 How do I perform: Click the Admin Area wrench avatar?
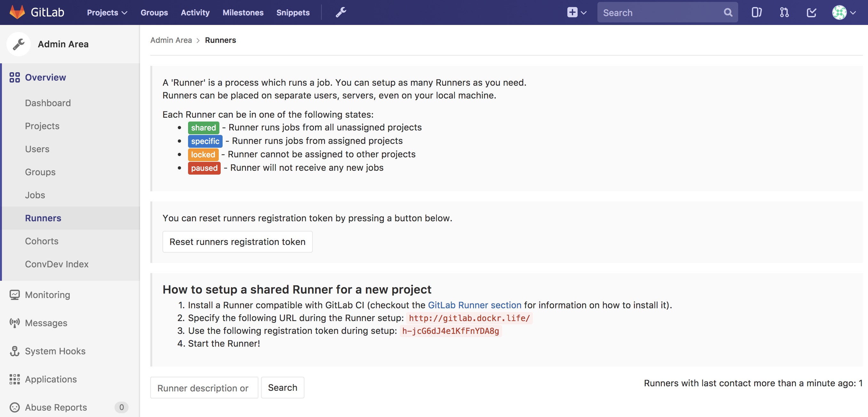[x=19, y=44]
